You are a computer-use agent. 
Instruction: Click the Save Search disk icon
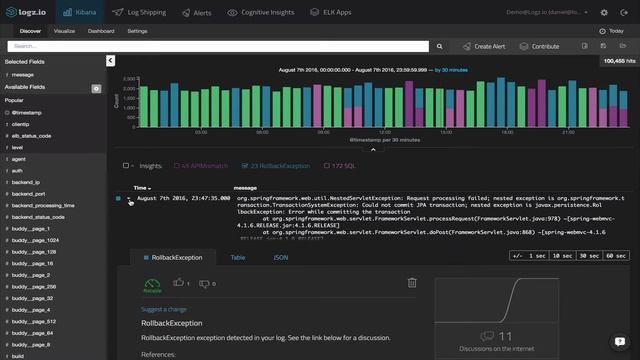pyautogui.click(x=603, y=46)
